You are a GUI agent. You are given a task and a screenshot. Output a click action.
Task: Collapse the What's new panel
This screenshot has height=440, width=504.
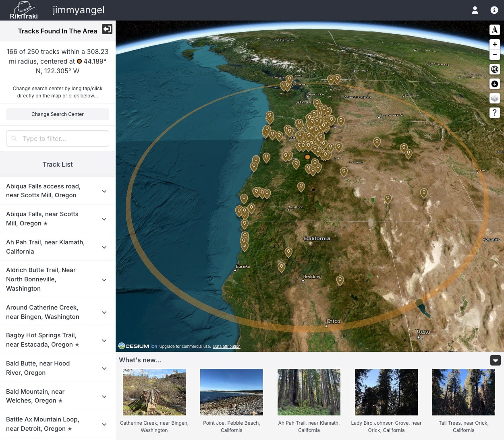(x=496, y=360)
